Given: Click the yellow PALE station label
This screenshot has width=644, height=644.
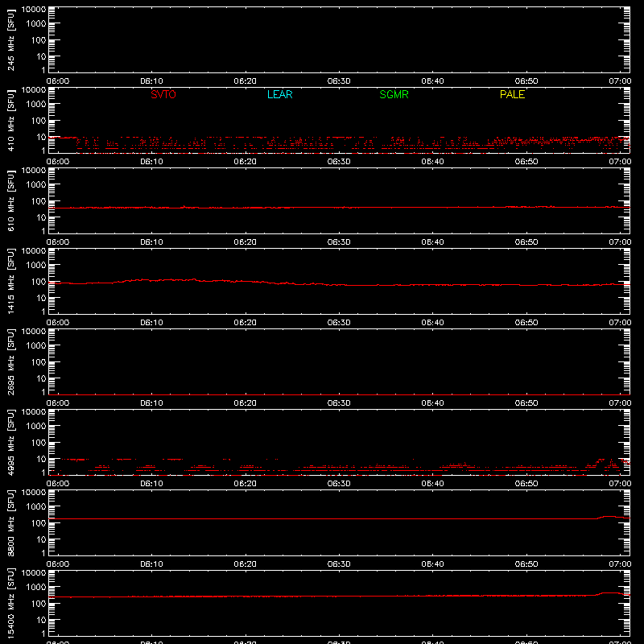Looking at the screenshot, I should (x=512, y=94).
